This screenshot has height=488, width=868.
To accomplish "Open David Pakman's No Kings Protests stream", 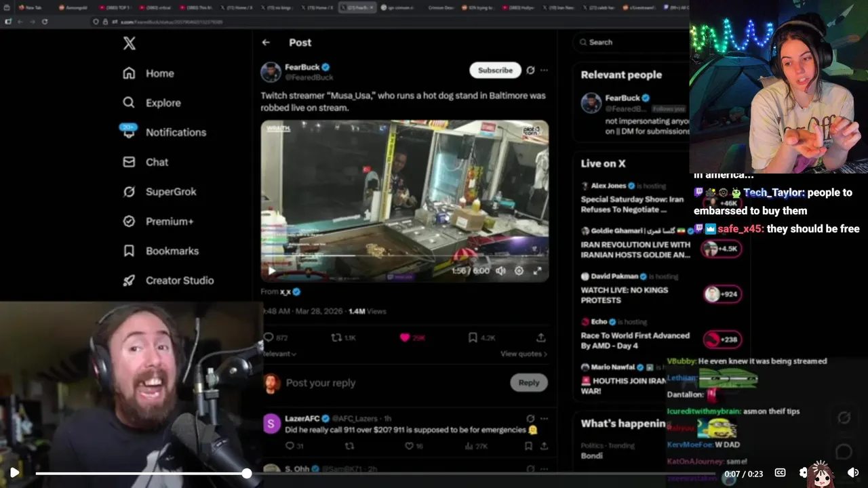I will tap(624, 295).
